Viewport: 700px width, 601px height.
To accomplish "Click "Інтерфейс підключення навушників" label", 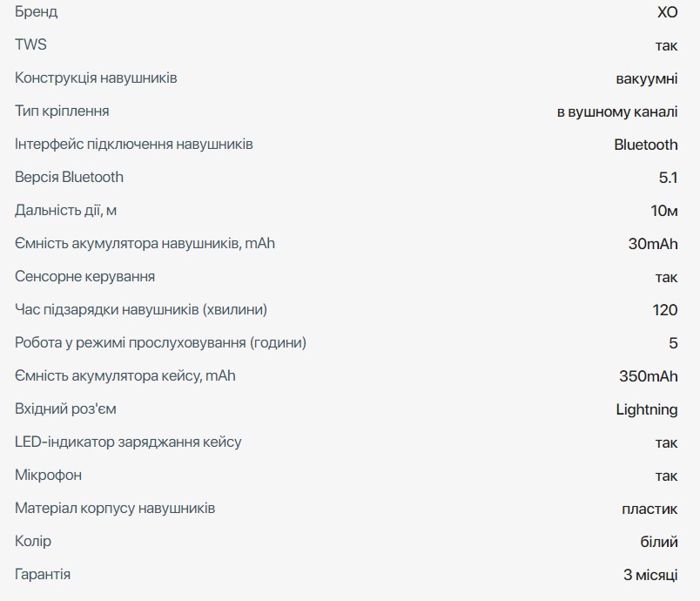I will coord(133,144).
